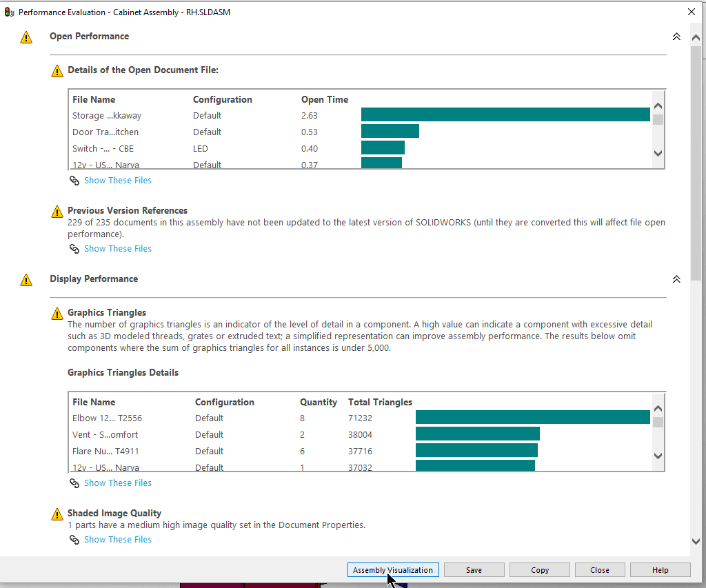
Task: Select the Elbow 12... T2556 triangle bar
Action: coord(532,418)
